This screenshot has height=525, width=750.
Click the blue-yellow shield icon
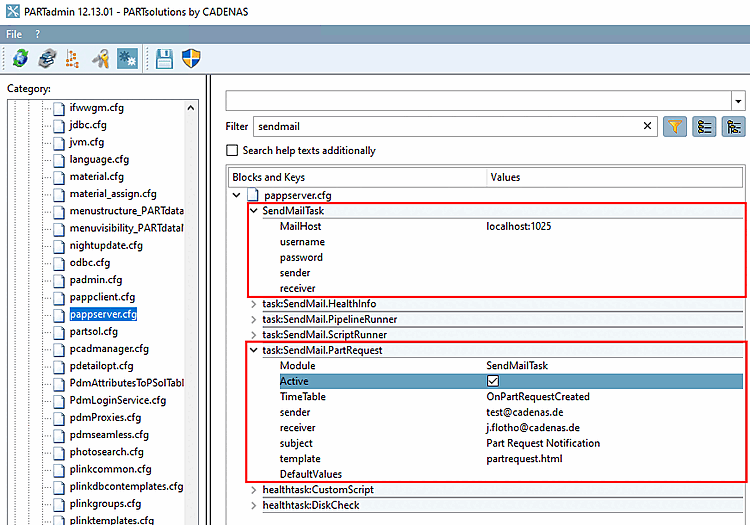pos(191,58)
